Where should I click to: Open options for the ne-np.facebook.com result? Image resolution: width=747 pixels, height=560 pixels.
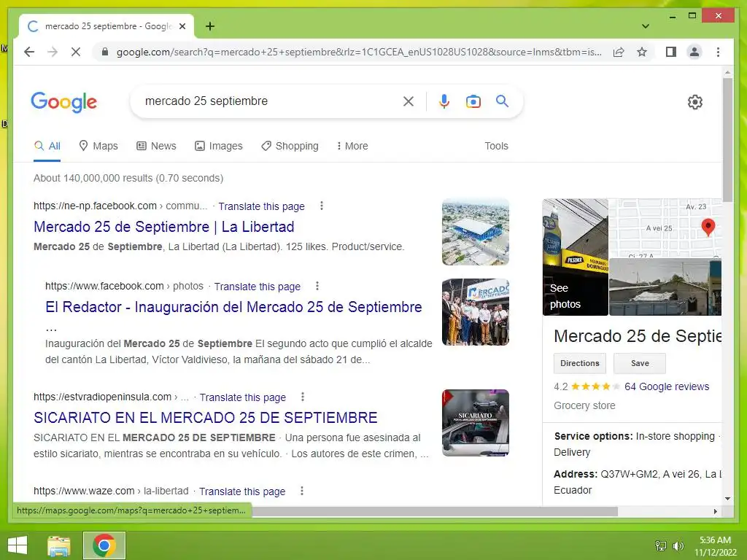pyautogui.click(x=322, y=206)
